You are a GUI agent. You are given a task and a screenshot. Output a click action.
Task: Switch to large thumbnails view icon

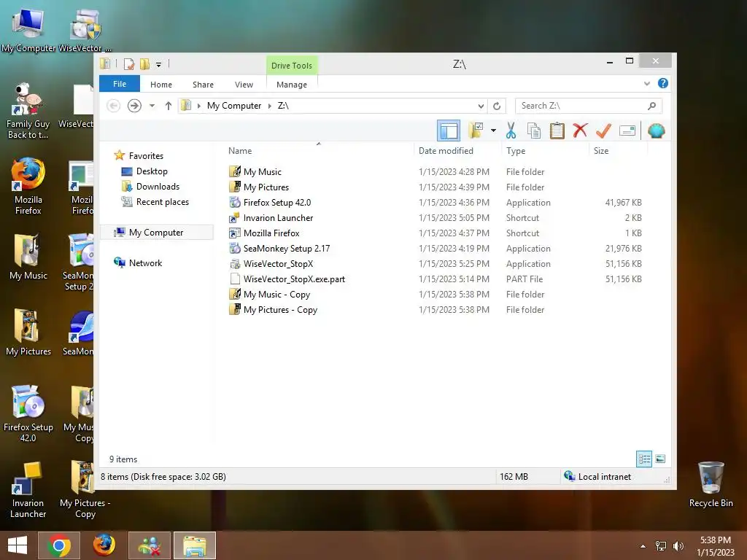(659, 459)
